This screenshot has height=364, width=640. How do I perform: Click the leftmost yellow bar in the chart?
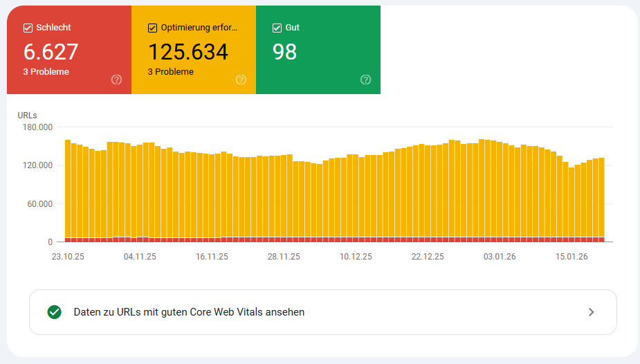(x=68, y=187)
